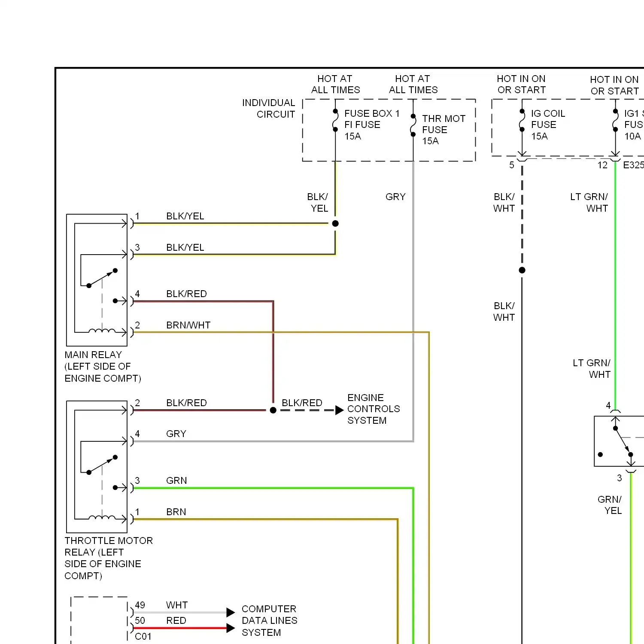Click the GRN/YEL wire label

610,505
